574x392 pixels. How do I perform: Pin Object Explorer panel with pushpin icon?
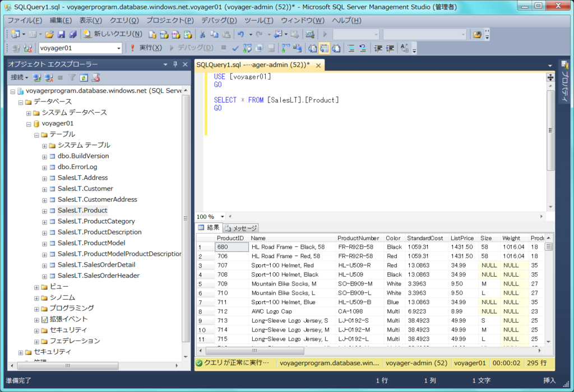(x=175, y=64)
